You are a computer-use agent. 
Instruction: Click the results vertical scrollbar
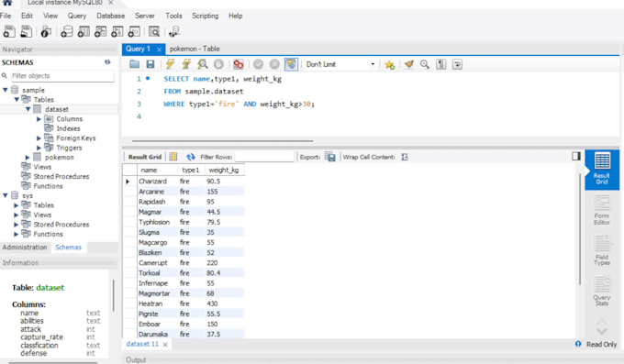[580, 228]
